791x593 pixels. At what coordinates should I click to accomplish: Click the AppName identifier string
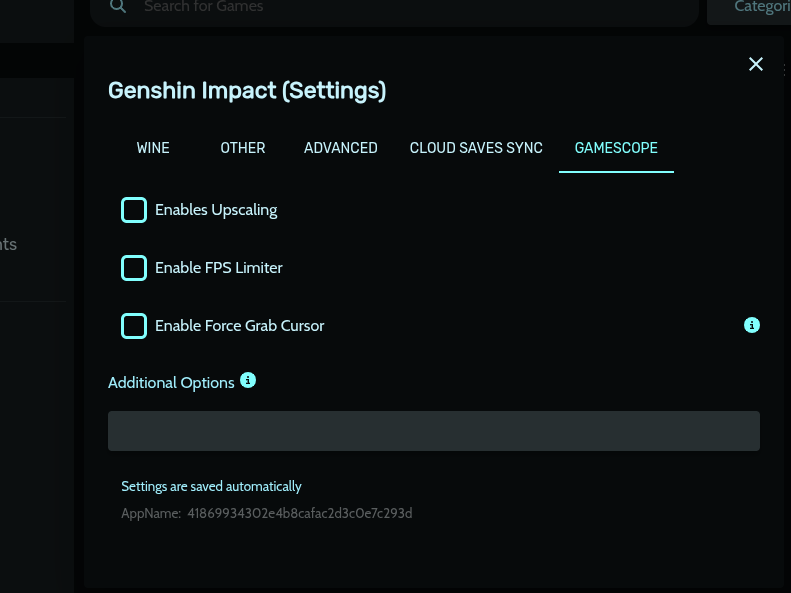coord(300,513)
